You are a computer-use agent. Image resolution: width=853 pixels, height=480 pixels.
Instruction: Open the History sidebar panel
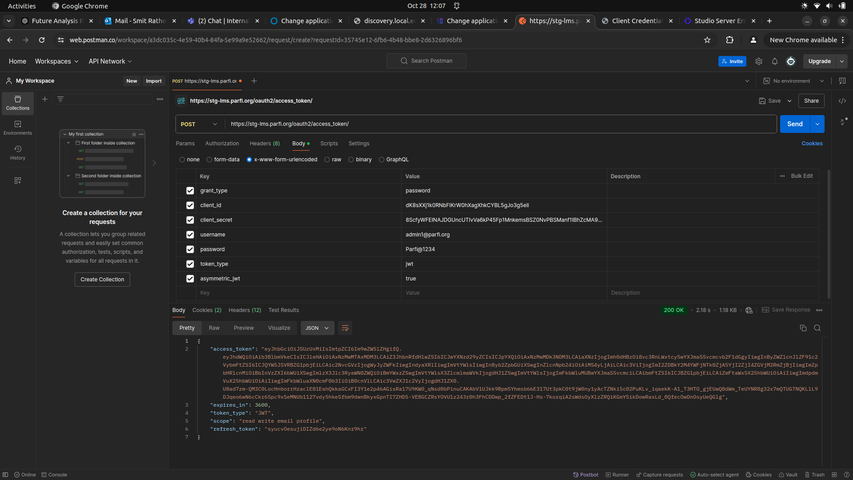(x=17, y=152)
